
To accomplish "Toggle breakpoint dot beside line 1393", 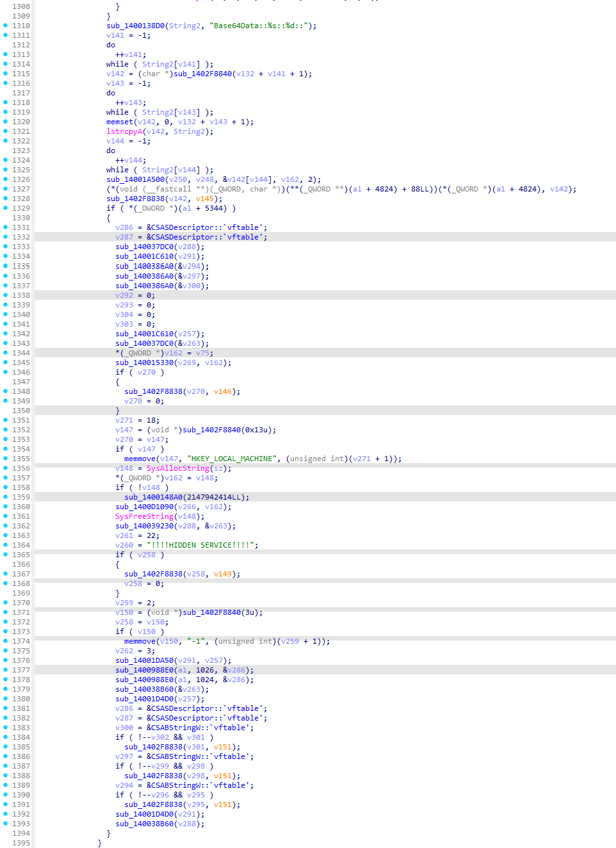I will 6,824.
